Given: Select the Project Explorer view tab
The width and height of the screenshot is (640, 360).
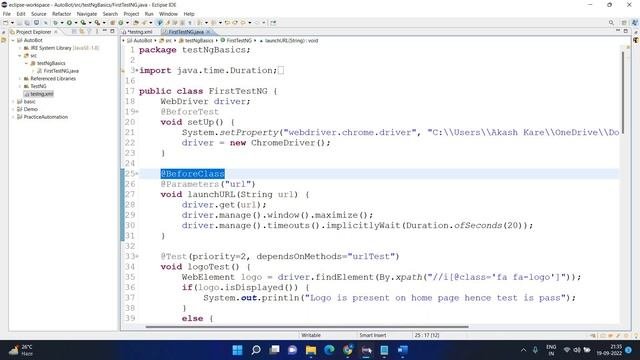Looking at the screenshot, I should pos(33,31).
